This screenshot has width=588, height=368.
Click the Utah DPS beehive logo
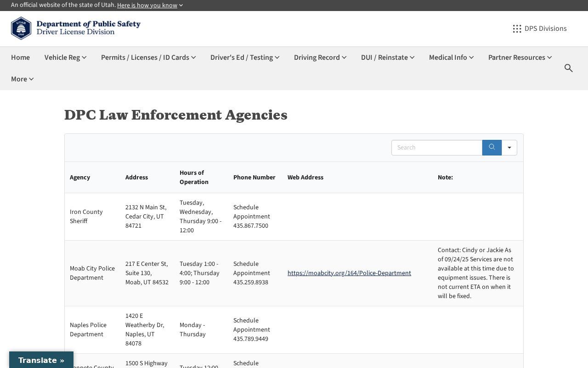21,28
